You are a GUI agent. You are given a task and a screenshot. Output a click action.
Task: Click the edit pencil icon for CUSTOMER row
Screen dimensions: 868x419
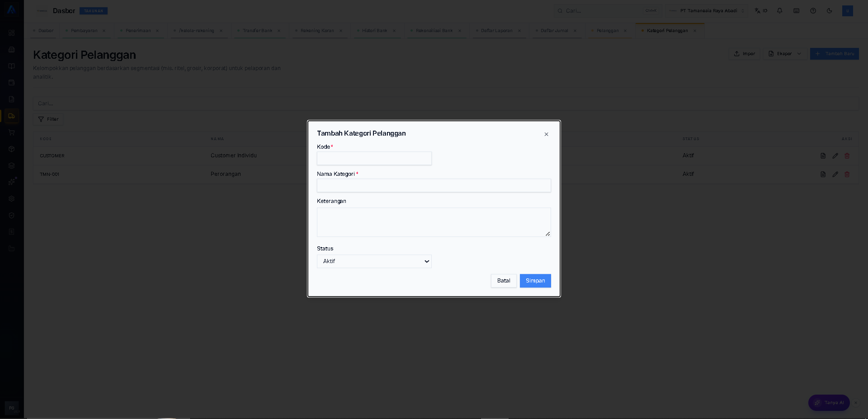pos(835,155)
